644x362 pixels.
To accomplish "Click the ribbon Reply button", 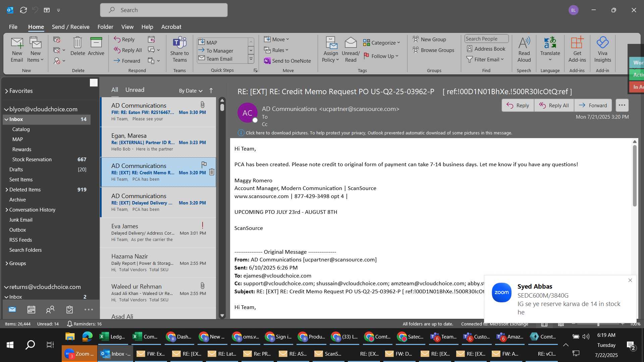I will tap(124, 39).
